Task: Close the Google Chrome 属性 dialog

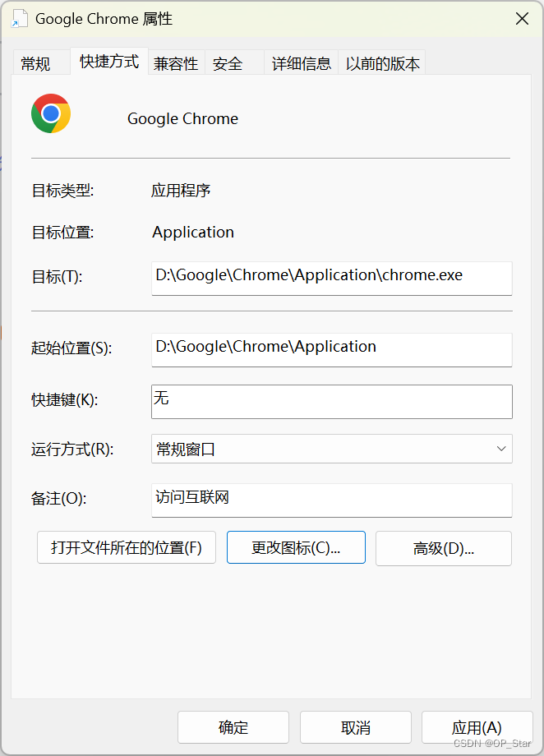Action: point(522,19)
